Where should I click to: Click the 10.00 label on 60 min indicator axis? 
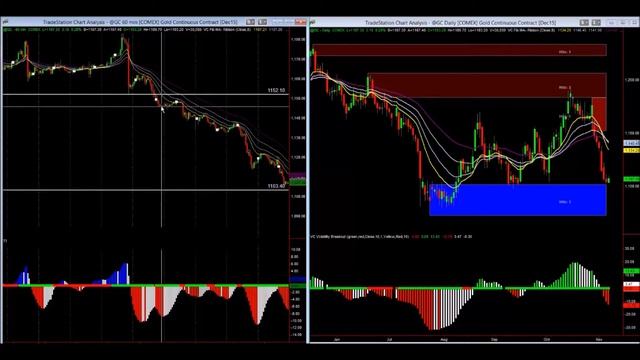point(296,249)
